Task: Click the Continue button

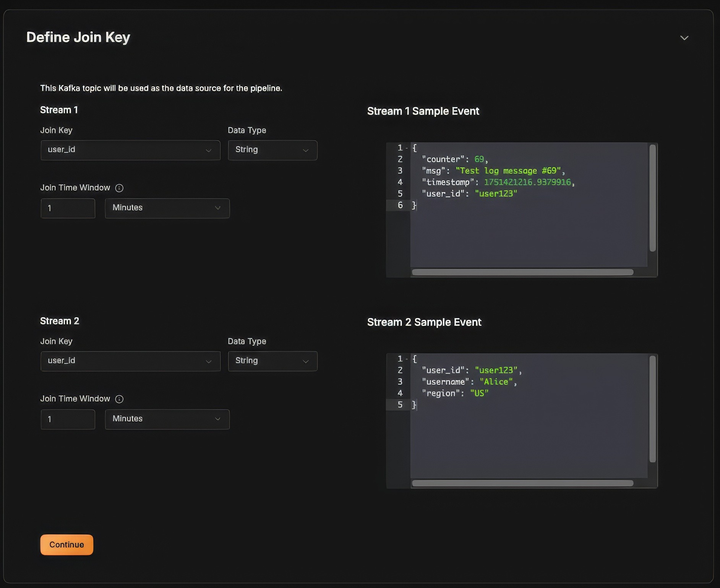Action: pyautogui.click(x=67, y=545)
